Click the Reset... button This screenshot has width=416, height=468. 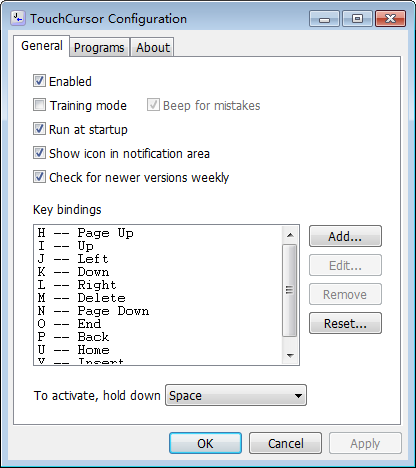coord(345,323)
